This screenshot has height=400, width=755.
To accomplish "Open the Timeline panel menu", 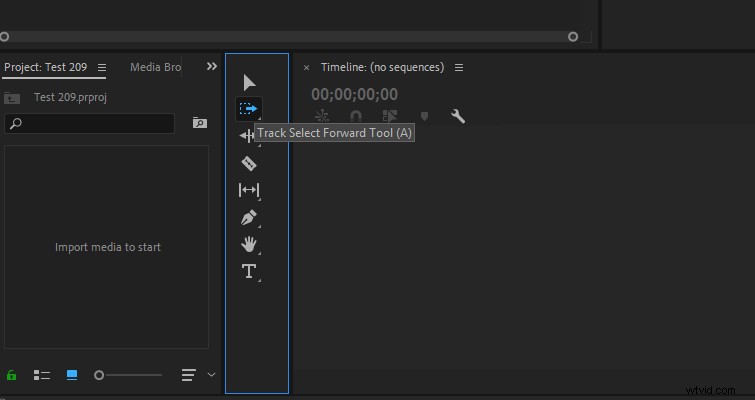I will tap(459, 67).
